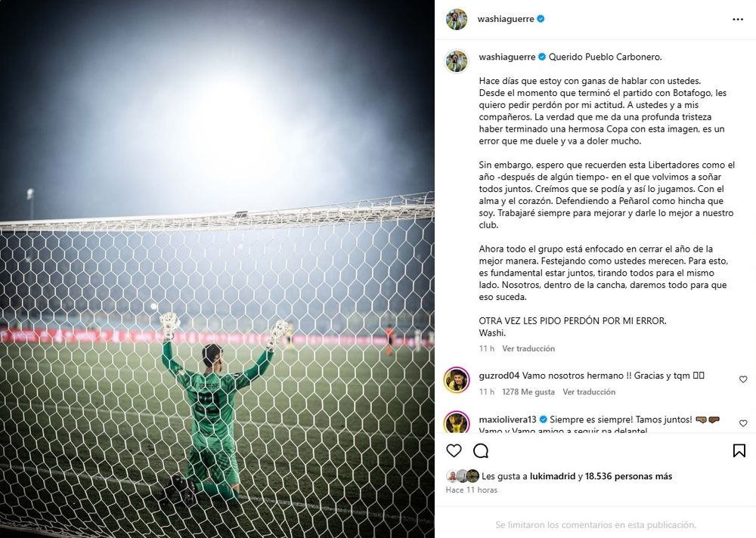Viewport: 756px width, 538px height.
Task: Open the guzrod04 username link
Action: [x=499, y=376]
